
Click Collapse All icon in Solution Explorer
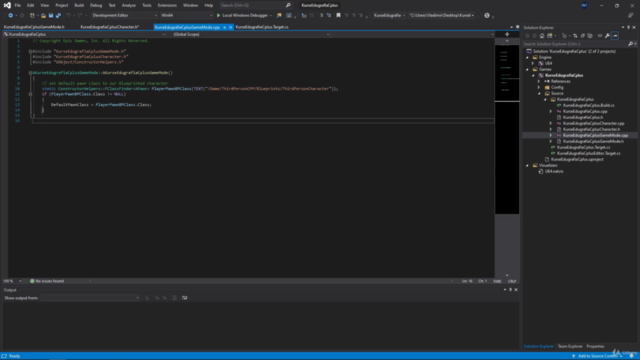pyautogui.click(x=583, y=36)
